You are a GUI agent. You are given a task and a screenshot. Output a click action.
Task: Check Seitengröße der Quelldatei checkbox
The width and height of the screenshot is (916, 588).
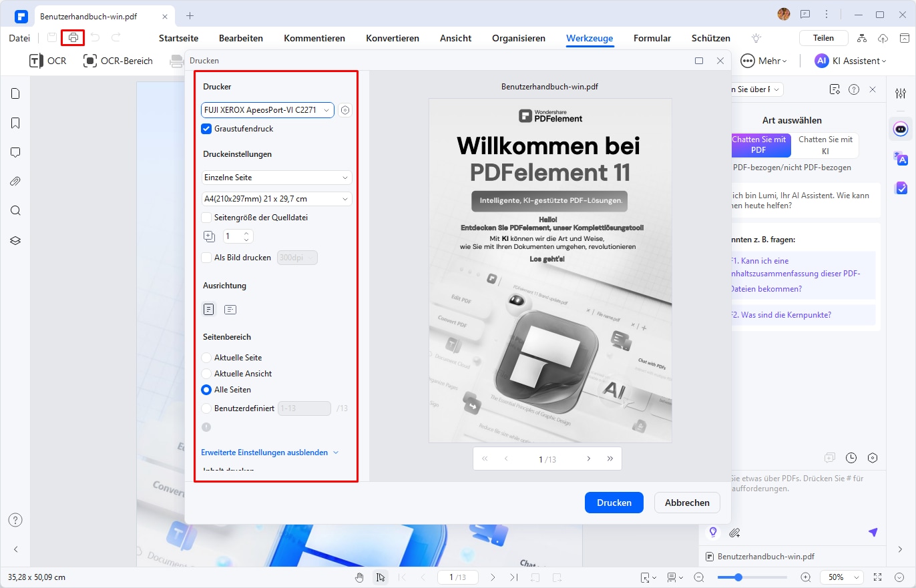207,217
